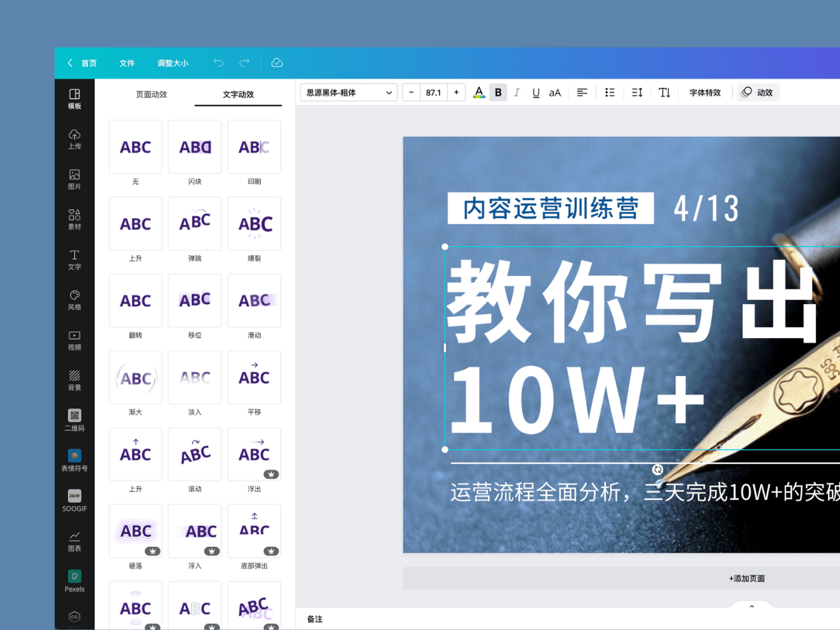Open the bulleted list option

pos(609,93)
